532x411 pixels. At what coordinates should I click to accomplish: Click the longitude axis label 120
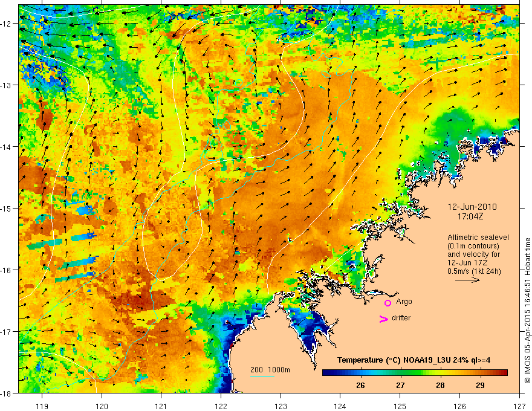coord(102,407)
